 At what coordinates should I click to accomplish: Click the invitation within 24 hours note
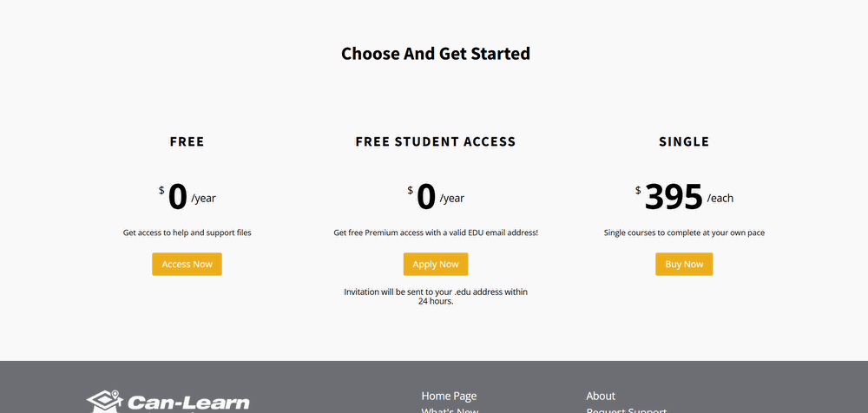tap(436, 297)
